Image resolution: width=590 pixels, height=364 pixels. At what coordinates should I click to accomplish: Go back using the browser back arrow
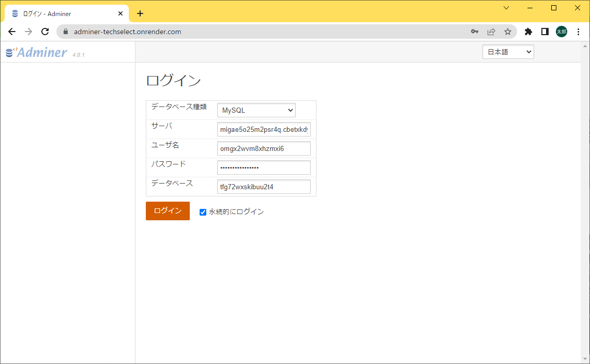point(12,32)
